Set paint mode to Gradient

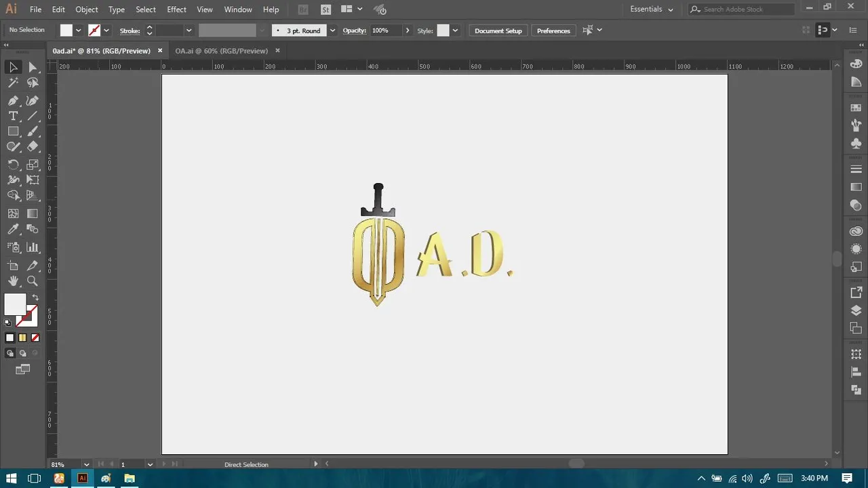(22, 338)
